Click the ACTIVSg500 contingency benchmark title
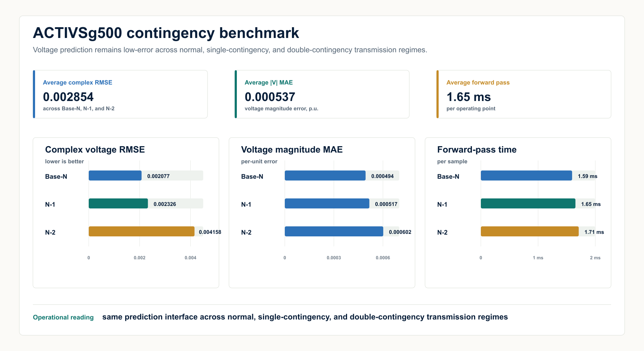Viewport: 644px width, 351px height. (x=166, y=33)
